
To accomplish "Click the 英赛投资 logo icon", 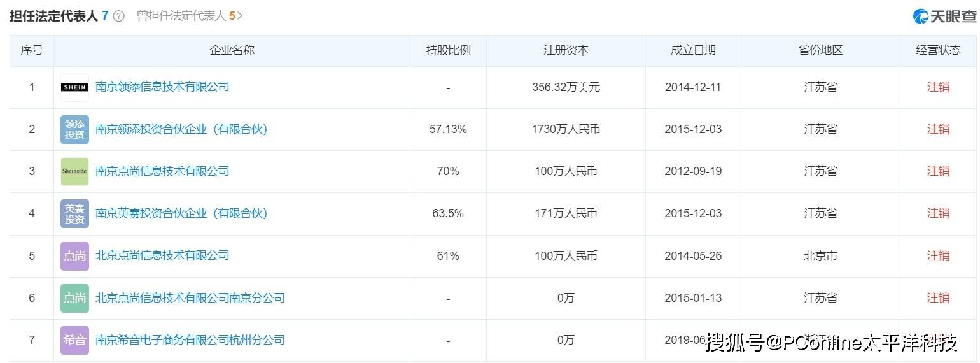I will tap(74, 213).
